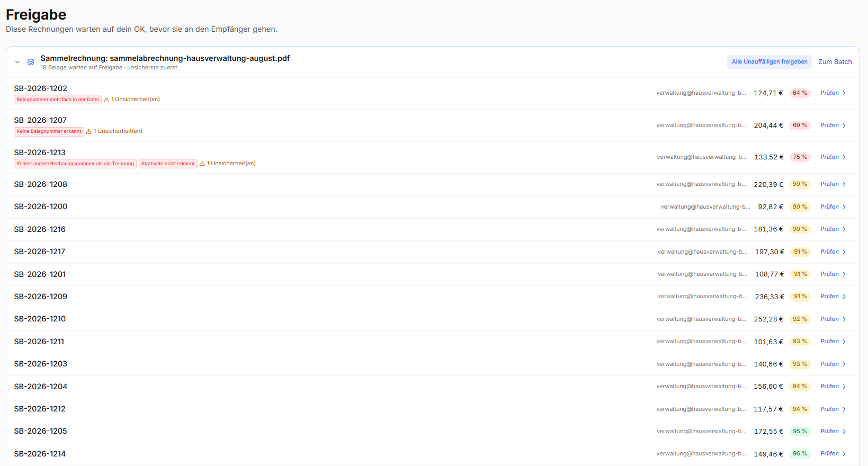Select invoice number SB-2026-1213
This screenshot has height=466, width=868.
pyautogui.click(x=40, y=153)
